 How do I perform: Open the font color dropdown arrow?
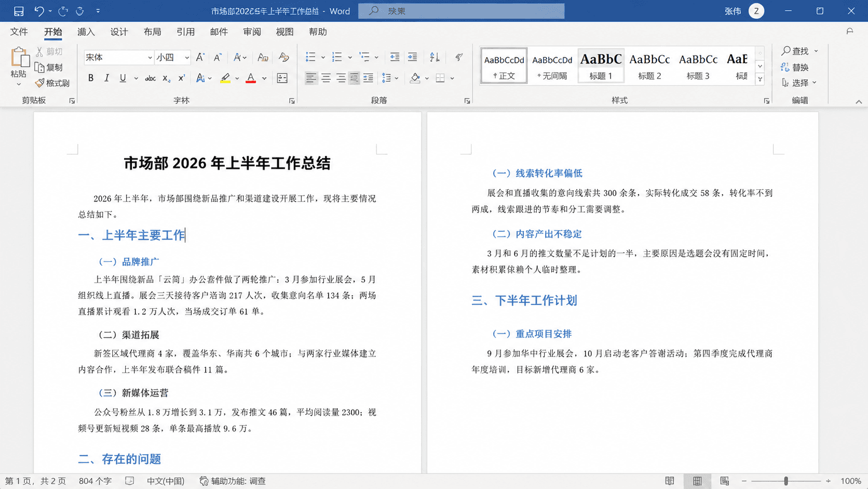tap(264, 78)
